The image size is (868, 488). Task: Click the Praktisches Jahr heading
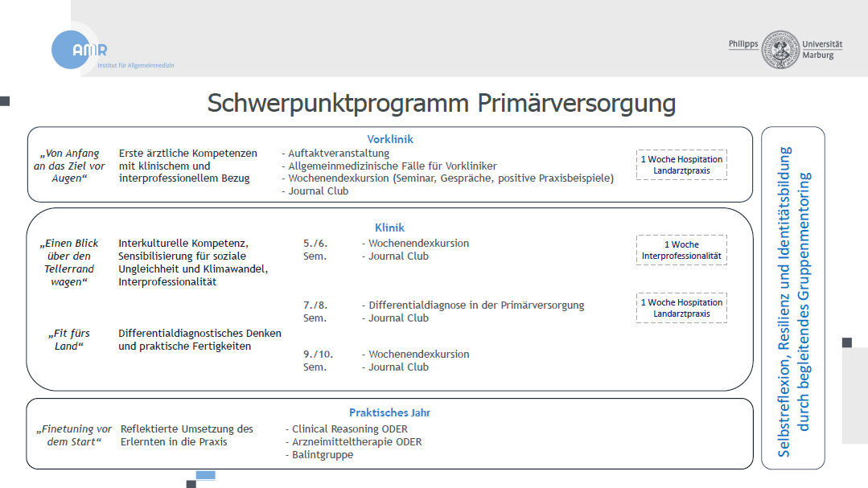coord(389,412)
